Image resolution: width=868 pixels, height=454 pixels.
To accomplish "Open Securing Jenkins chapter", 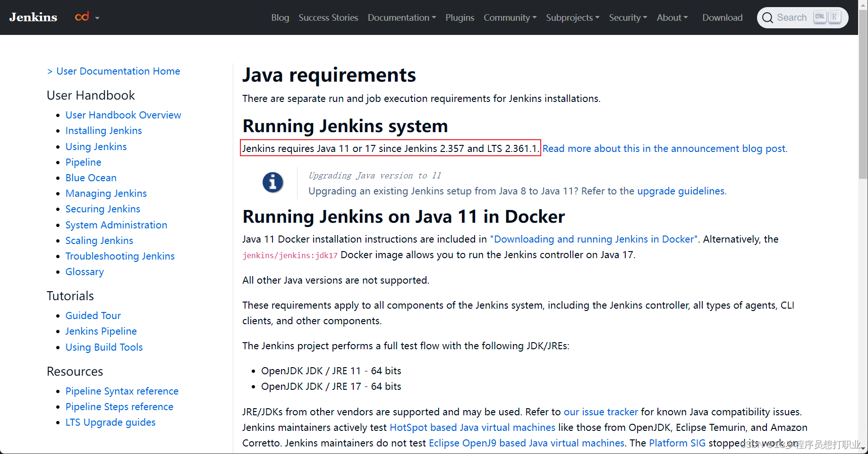I will pyautogui.click(x=102, y=209).
